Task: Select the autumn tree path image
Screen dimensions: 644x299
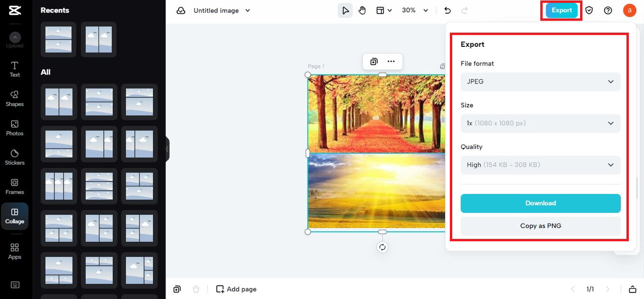Action: point(376,114)
